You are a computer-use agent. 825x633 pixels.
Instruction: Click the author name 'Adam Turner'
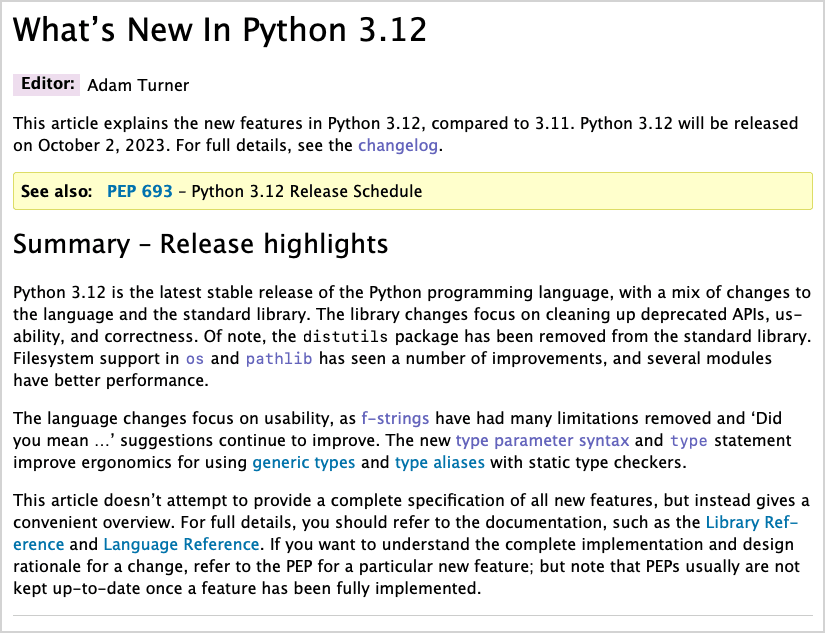[x=138, y=85]
